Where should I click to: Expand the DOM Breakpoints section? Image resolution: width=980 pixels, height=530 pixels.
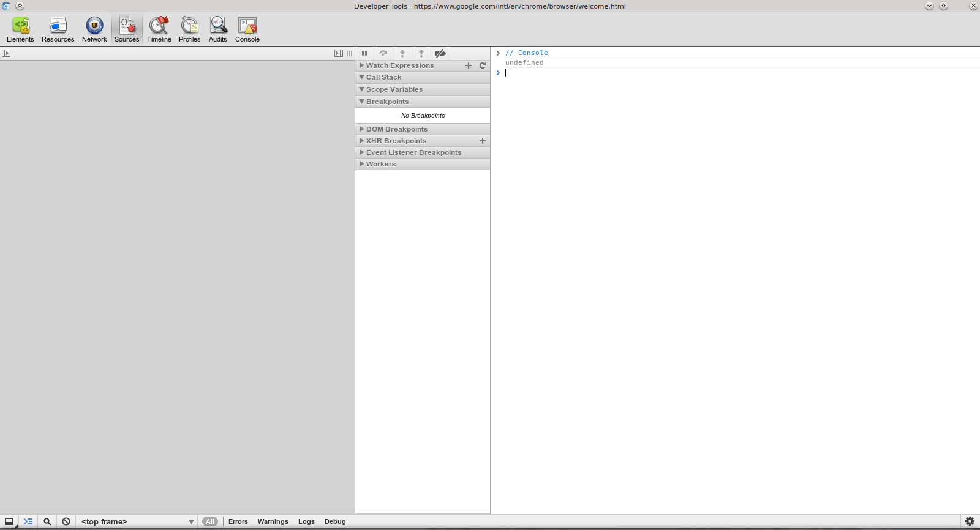[x=396, y=129]
